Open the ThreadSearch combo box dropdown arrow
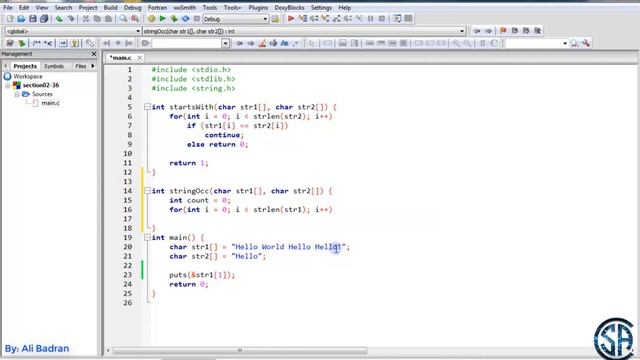 565,43
